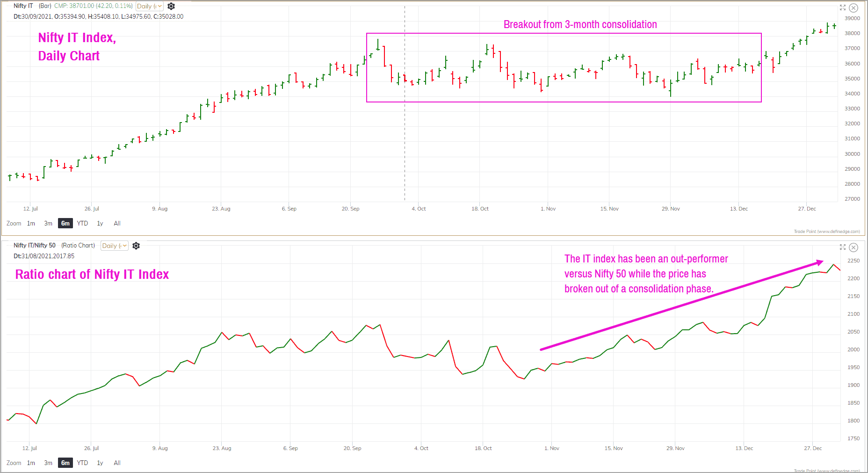Click the Nifty IT/Nifty 50 ratio title
The height and width of the screenshot is (473, 868).
coord(35,245)
